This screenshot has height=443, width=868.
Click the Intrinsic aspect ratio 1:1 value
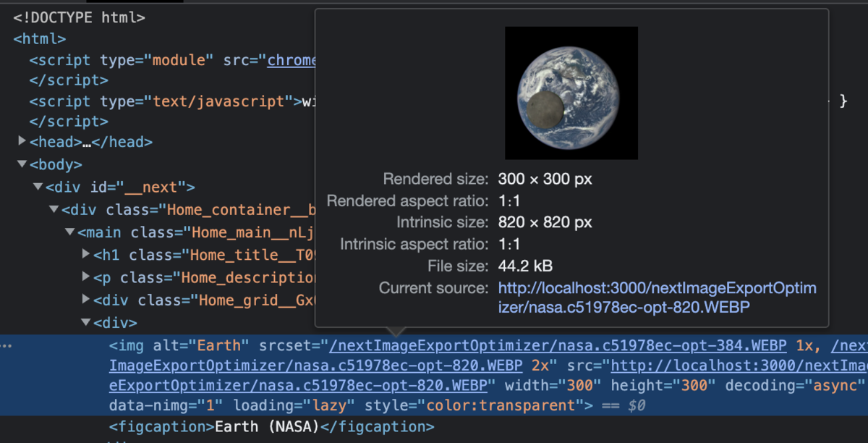click(509, 244)
